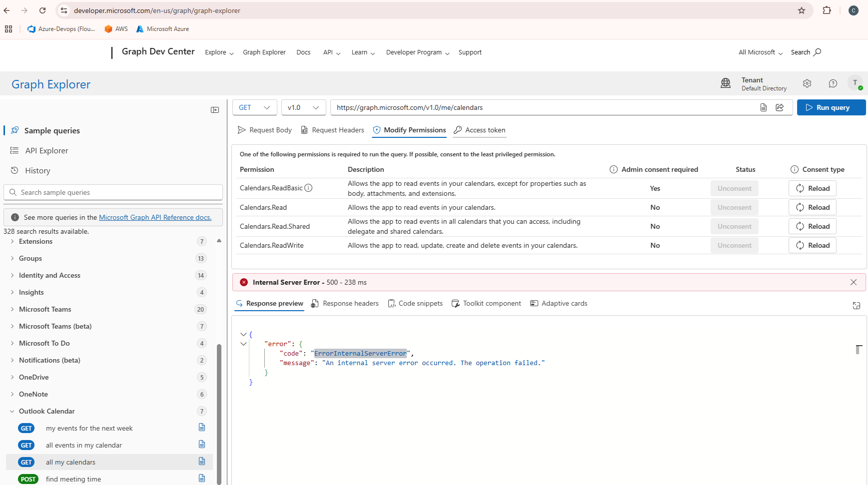
Task: Open the HTTP method GET dropdown
Action: point(255,107)
